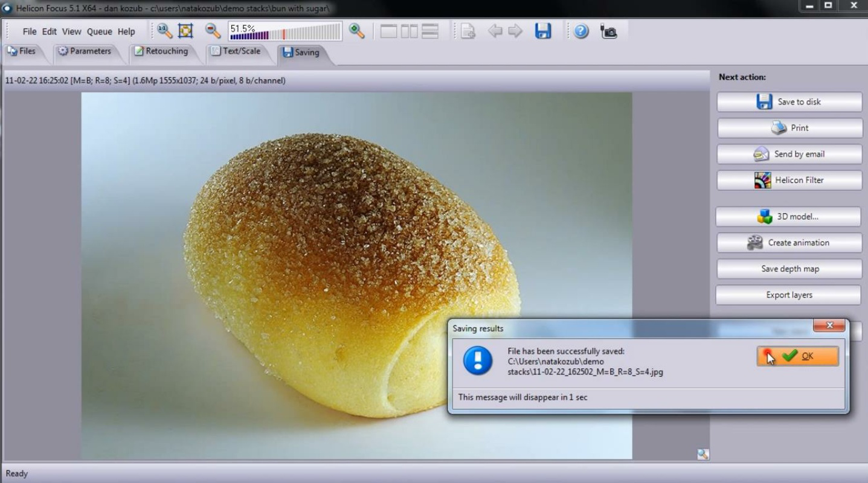
Task: Open the 3D model dialog
Action: pos(789,216)
